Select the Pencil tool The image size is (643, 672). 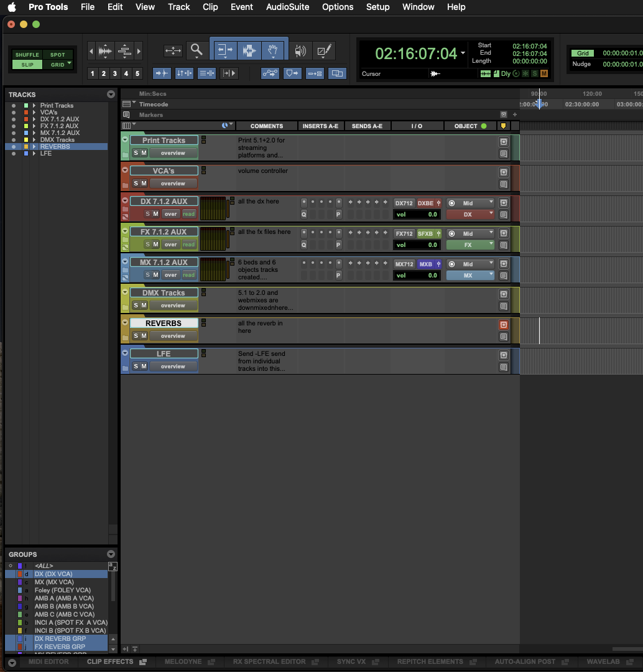324,50
